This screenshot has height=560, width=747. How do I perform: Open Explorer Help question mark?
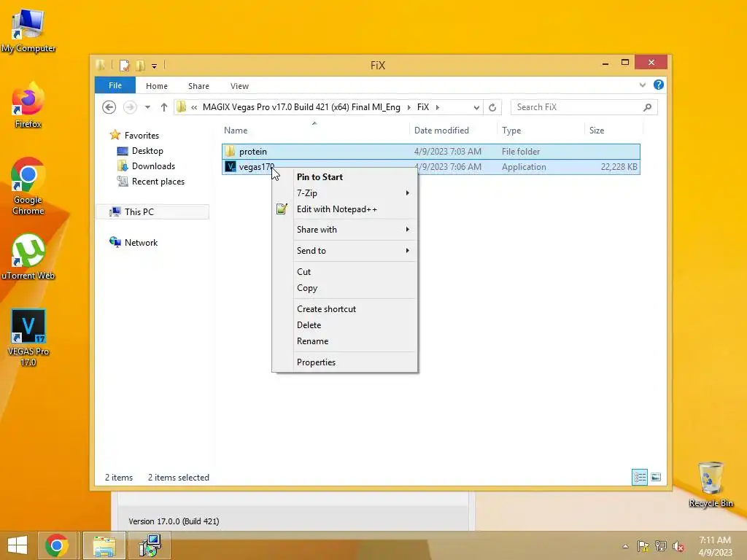[x=659, y=85]
